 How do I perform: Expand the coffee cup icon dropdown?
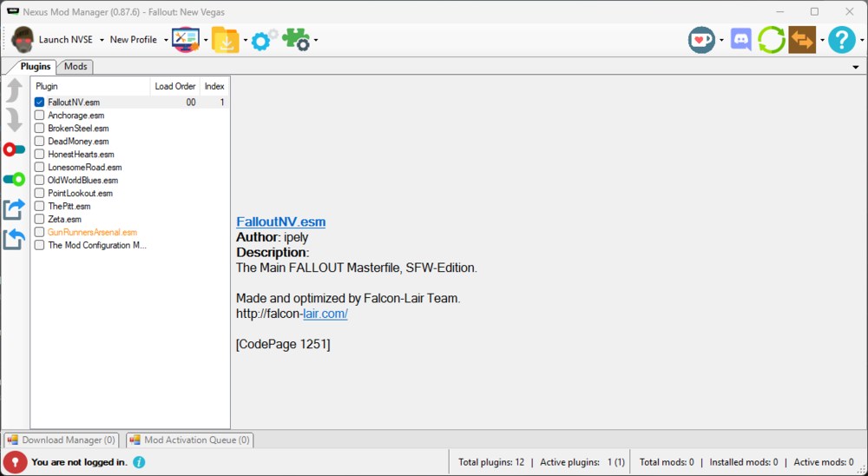coord(721,40)
